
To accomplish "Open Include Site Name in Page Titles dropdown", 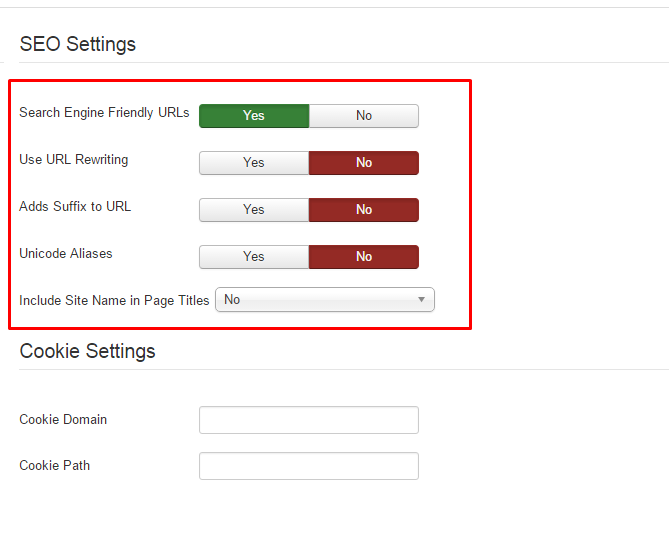I will coord(325,299).
